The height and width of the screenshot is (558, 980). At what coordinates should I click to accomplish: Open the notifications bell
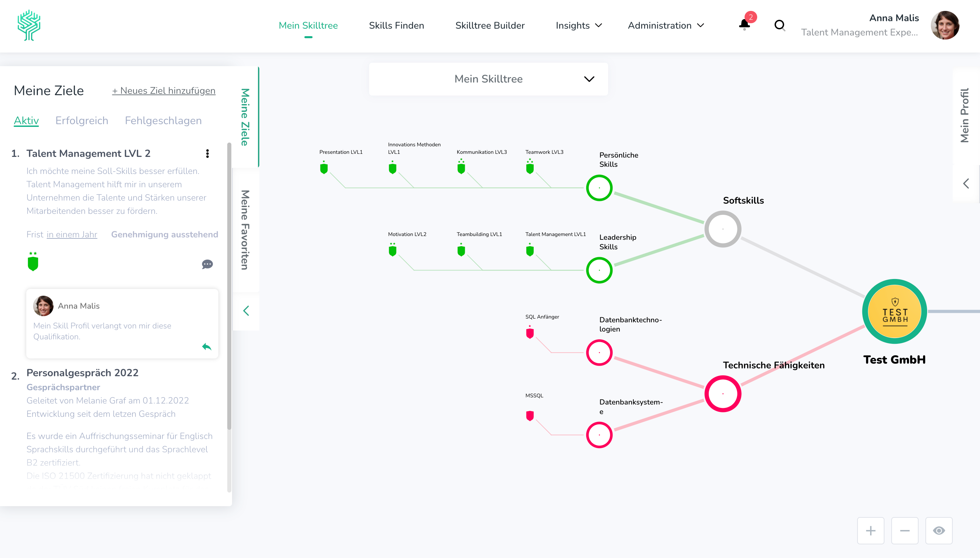coord(744,25)
